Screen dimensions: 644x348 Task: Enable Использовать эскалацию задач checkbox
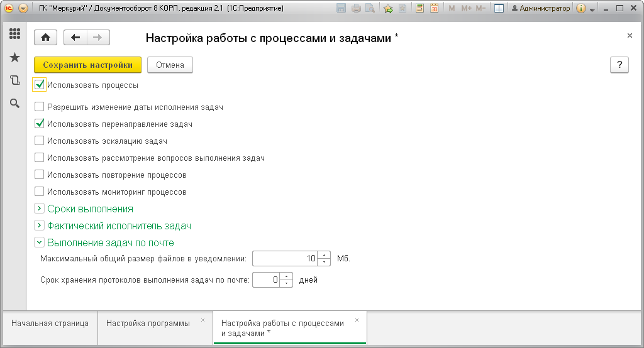(x=39, y=141)
